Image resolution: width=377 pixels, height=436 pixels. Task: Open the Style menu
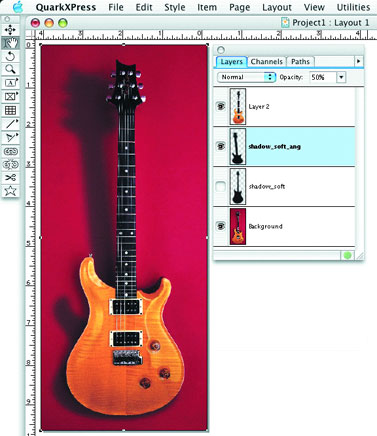[x=175, y=7]
